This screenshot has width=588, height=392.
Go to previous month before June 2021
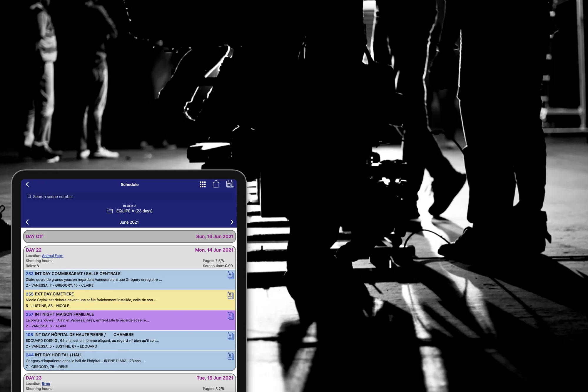click(x=27, y=222)
